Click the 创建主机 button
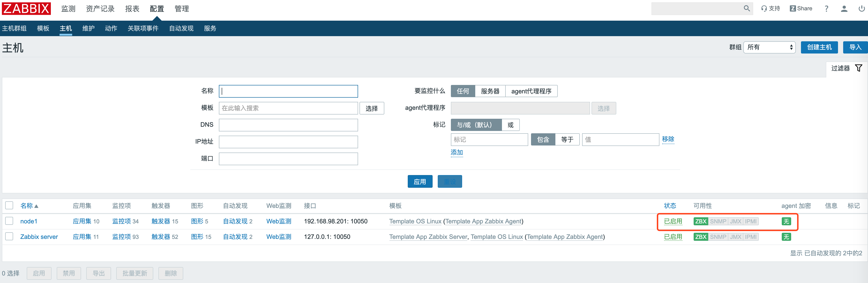 819,47
